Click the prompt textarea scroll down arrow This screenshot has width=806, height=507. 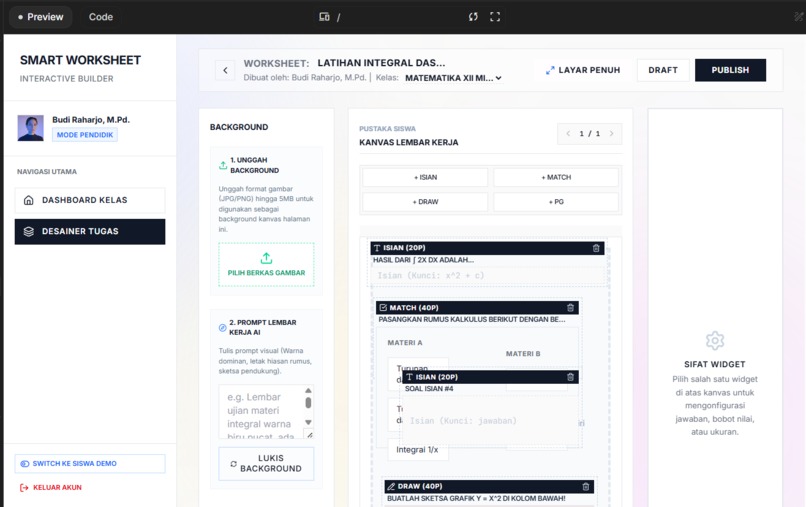click(308, 423)
